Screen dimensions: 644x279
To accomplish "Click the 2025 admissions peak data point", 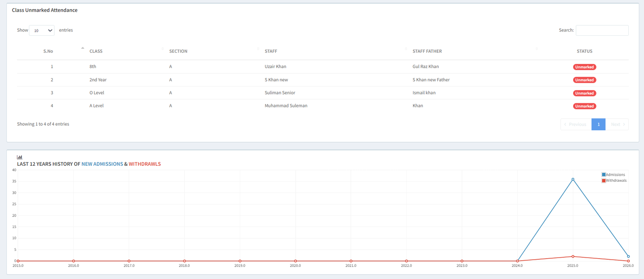I will [573, 179].
